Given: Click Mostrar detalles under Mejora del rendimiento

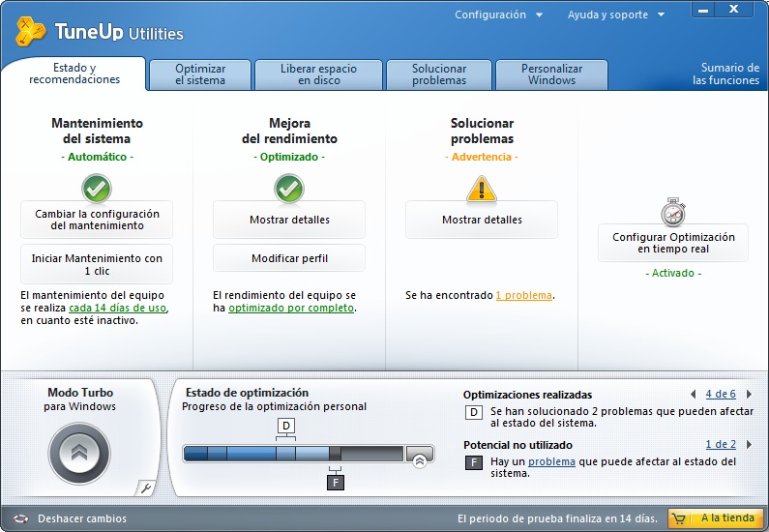Looking at the screenshot, I should (289, 220).
